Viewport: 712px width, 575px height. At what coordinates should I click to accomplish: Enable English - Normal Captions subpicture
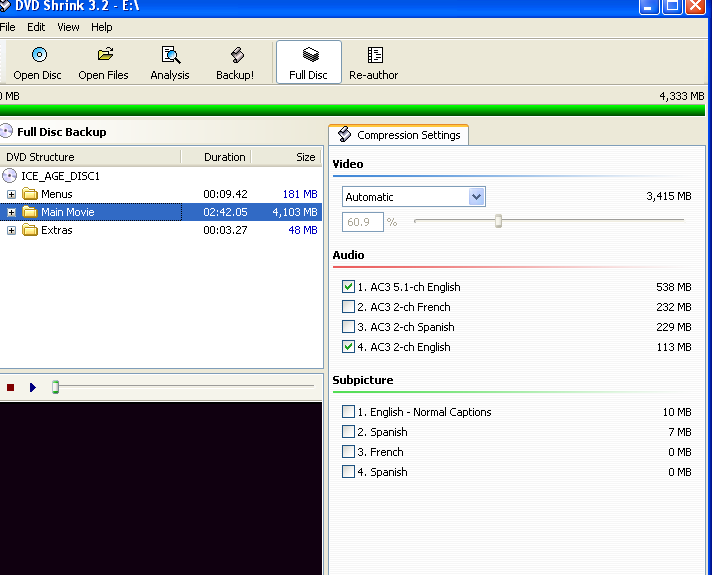(x=348, y=411)
